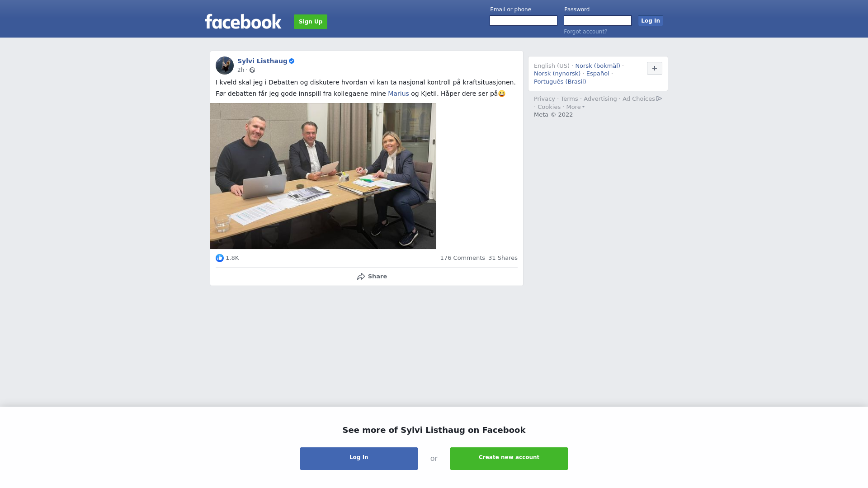Expand the More footer dropdown

click(576, 107)
